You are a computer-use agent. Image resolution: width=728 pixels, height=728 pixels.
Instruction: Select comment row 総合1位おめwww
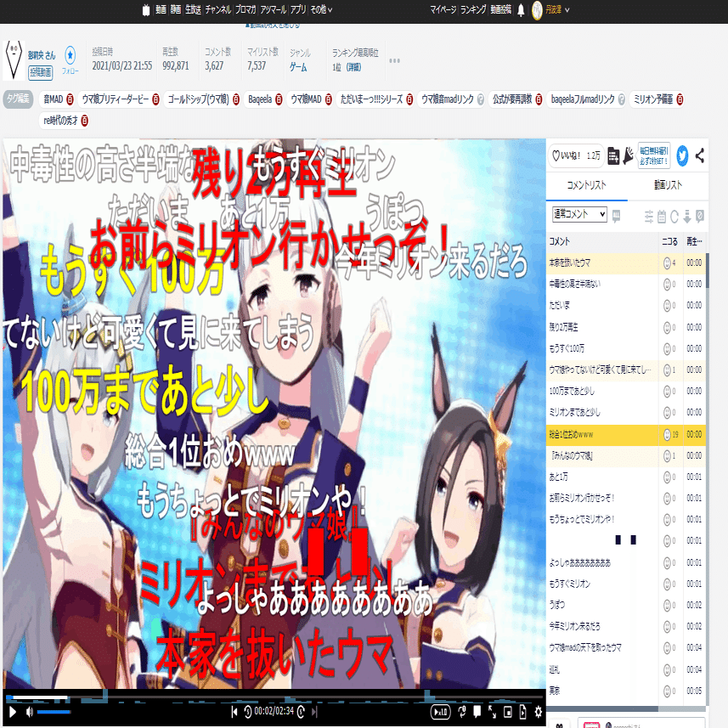point(626,435)
